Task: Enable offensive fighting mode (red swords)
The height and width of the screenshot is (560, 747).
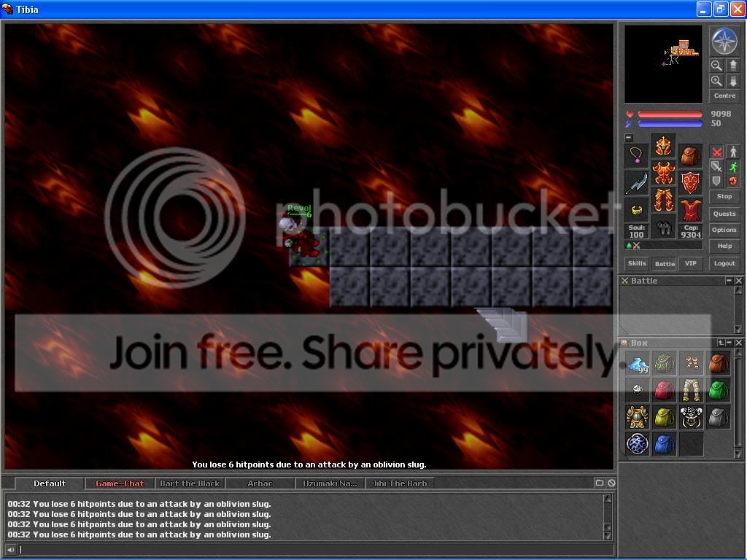Action: pyautogui.click(x=716, y=152)
